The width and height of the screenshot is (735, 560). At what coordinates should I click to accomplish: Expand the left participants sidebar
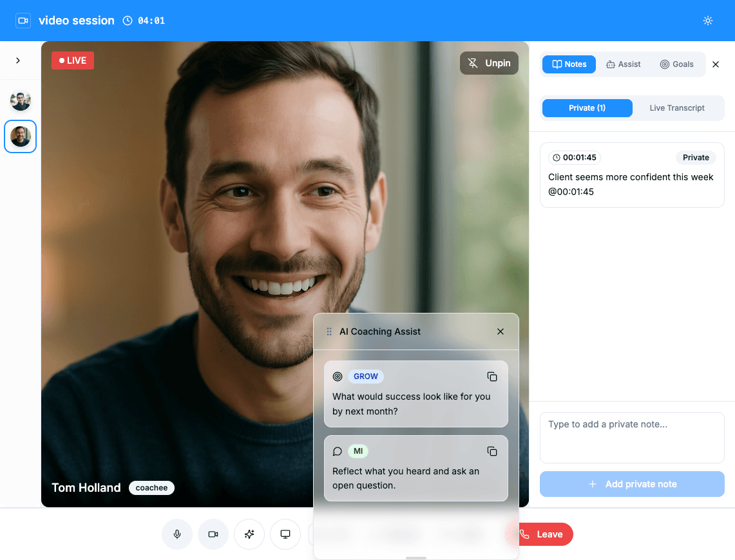pyautogui.click(x=17, y=60)
